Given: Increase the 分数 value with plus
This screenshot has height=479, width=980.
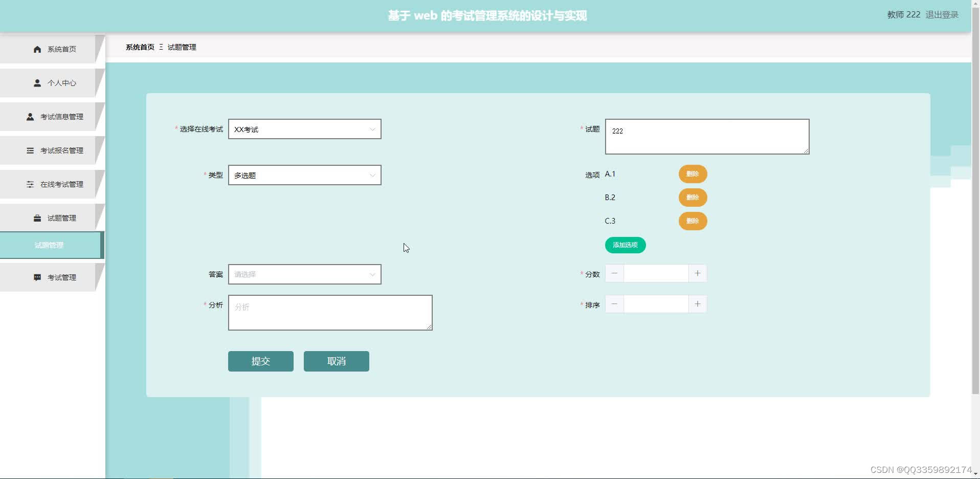Looking at the screenshot, I should 698,273.
